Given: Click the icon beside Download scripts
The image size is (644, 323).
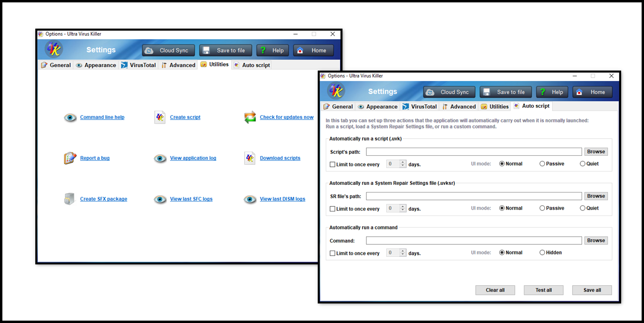Looking at the screenshot, I should click(250, 158).
